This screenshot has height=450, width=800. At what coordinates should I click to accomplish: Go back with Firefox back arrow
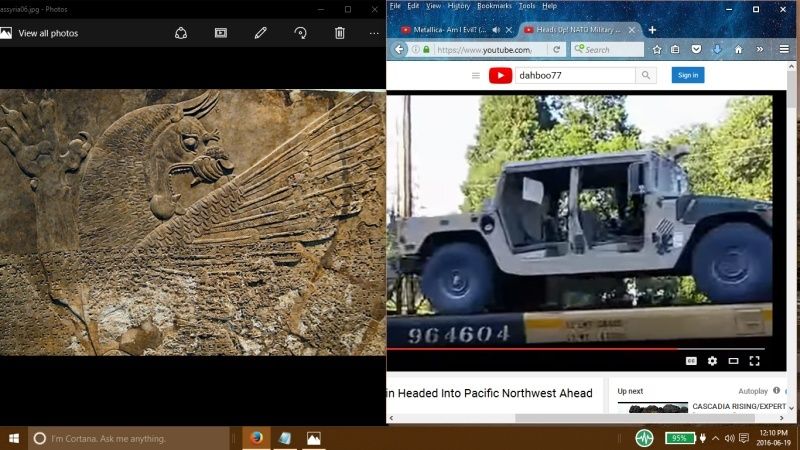tap(399, 49)
